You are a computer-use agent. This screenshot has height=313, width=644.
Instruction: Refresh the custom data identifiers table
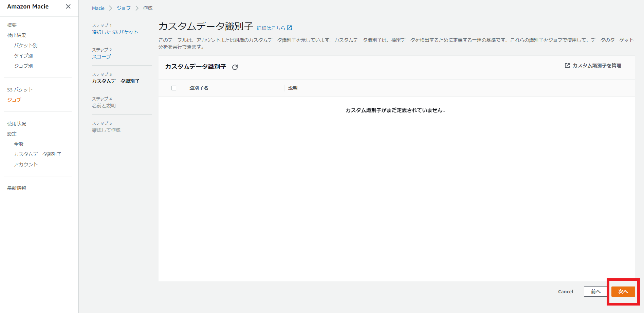pos(235,67)
